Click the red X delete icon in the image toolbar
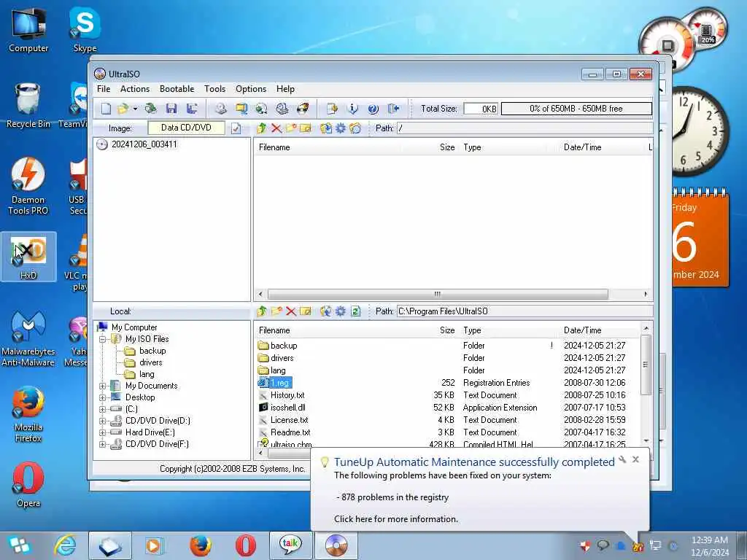Viewport: 747px width, 560px height. point(276,128)
